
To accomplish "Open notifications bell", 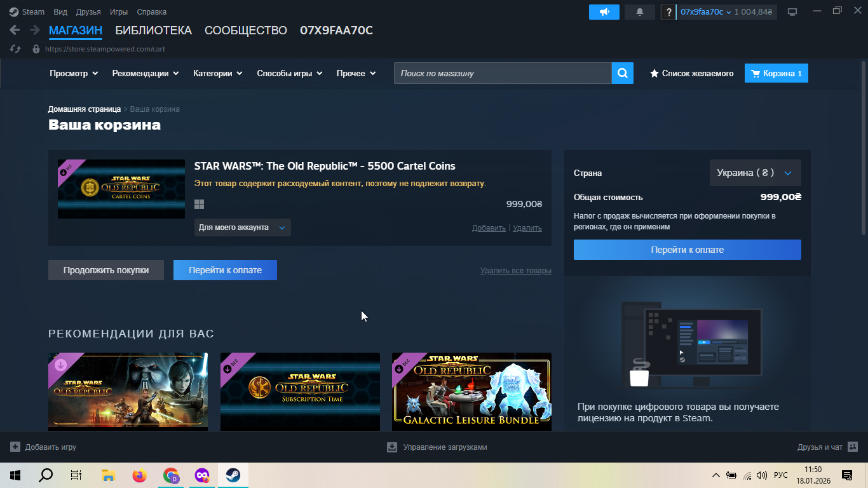I will coord(640,12).
